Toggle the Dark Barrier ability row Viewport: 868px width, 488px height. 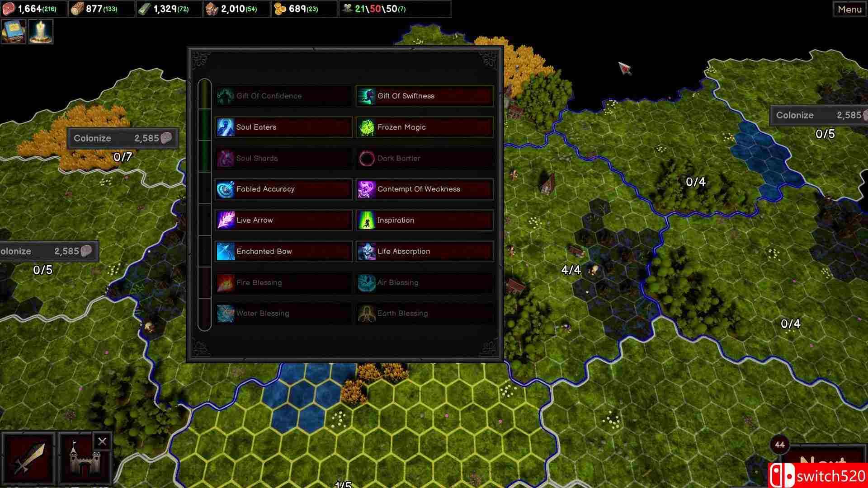point(425,158)
